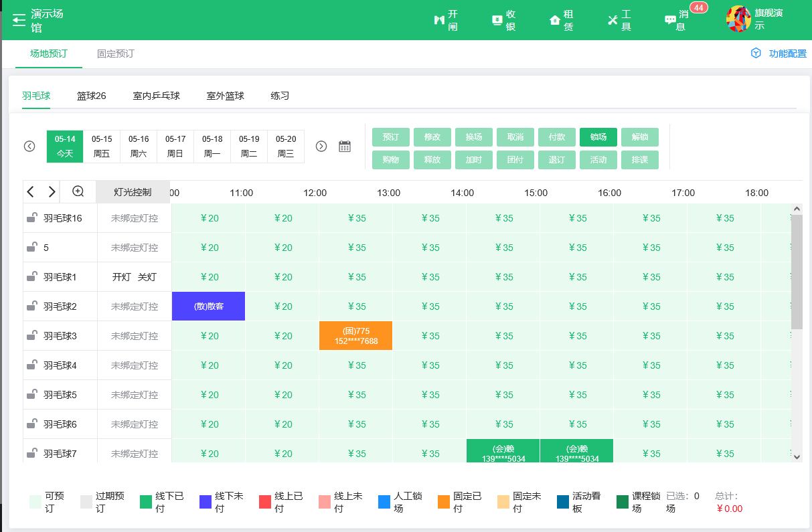Click the 灯光控制 header button
Image resolution: width=812 pixels, height=532 pixels.
pyautogui.click(x=133, y=192)
